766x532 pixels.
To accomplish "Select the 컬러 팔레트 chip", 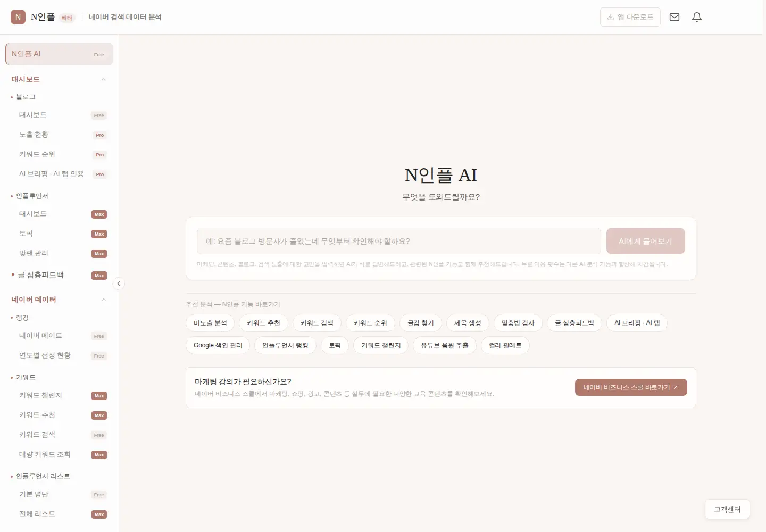I will [x=505, y=345].
